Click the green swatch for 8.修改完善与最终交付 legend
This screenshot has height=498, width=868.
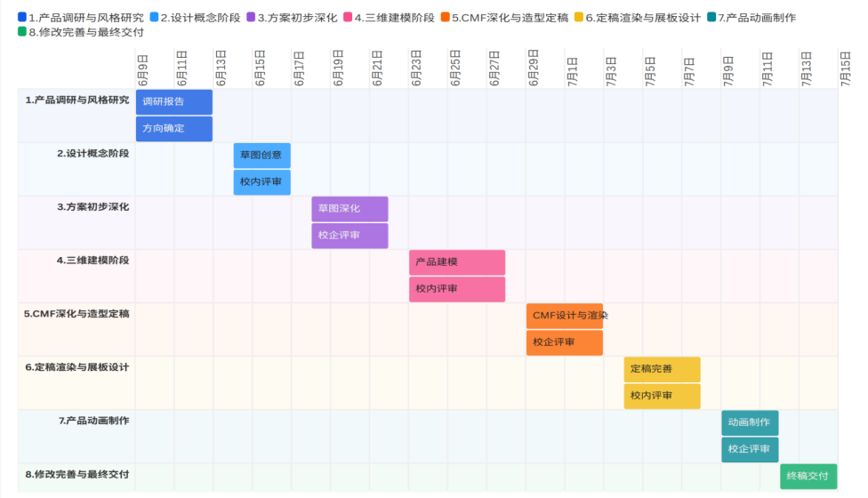coord(22,31)
